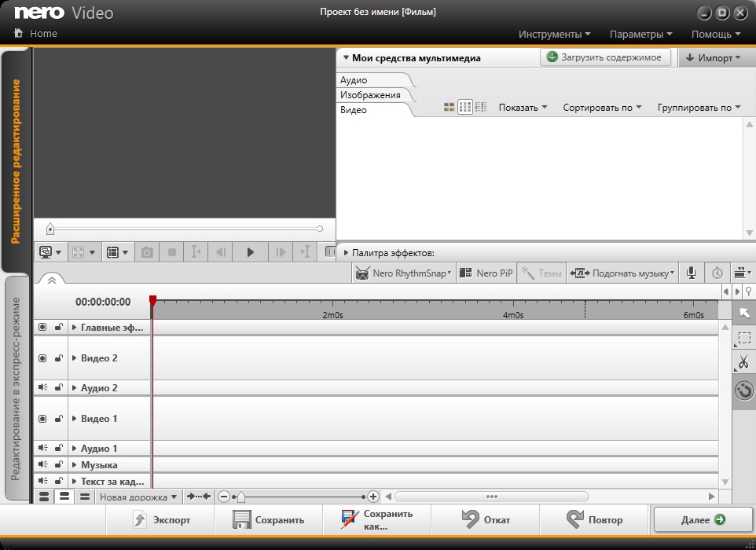Image resolution: width=756 pixels, height=550 pixels.
Task: Toggle visibility of Видео 2 track
Action: (x=42, y=358)
